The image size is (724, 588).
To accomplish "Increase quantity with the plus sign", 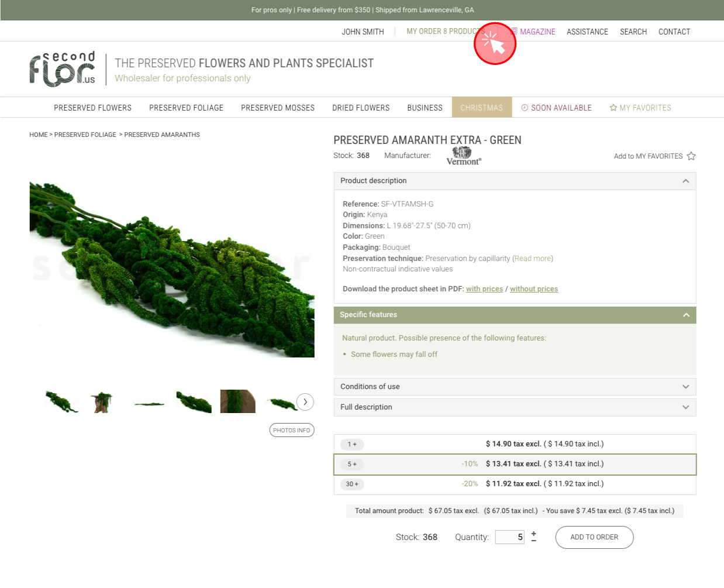I will pyautogui.click(x=533, y=534).
